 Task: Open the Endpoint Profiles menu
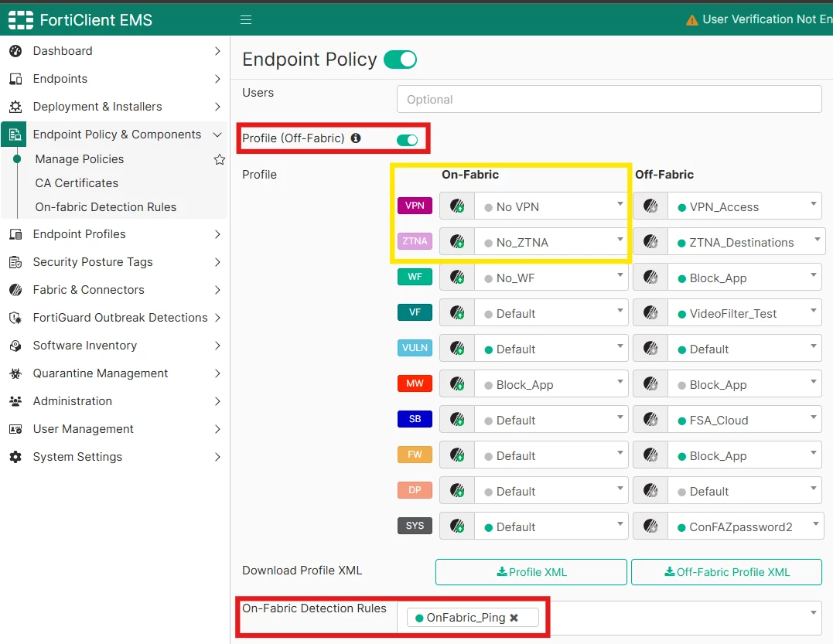pos(114,234)
